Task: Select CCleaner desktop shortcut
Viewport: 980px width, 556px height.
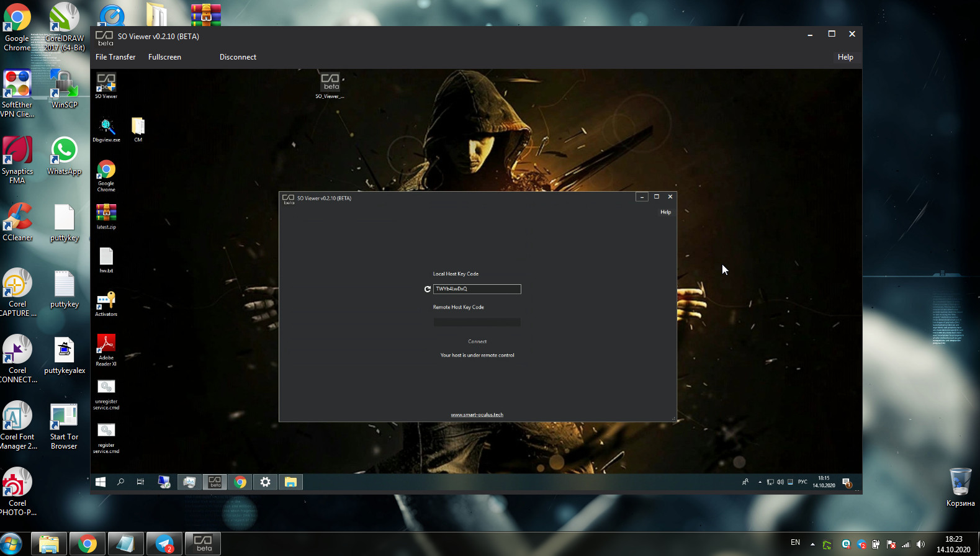Action: click(17, 222)
